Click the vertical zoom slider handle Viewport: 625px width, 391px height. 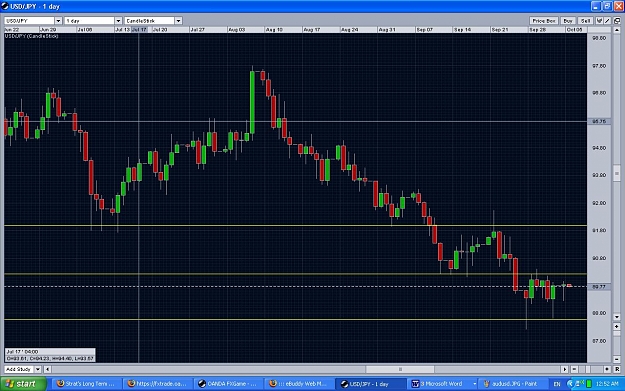617,334
